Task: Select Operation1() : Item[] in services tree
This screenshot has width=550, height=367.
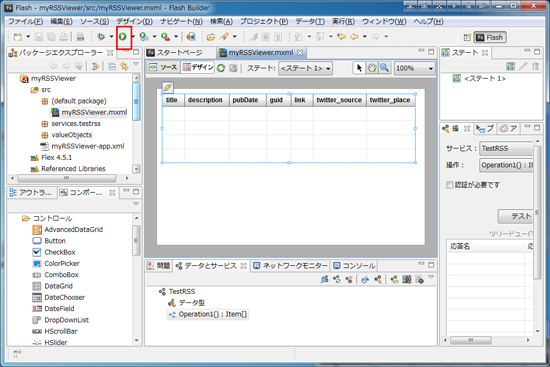Action: (x=208, y=314)
